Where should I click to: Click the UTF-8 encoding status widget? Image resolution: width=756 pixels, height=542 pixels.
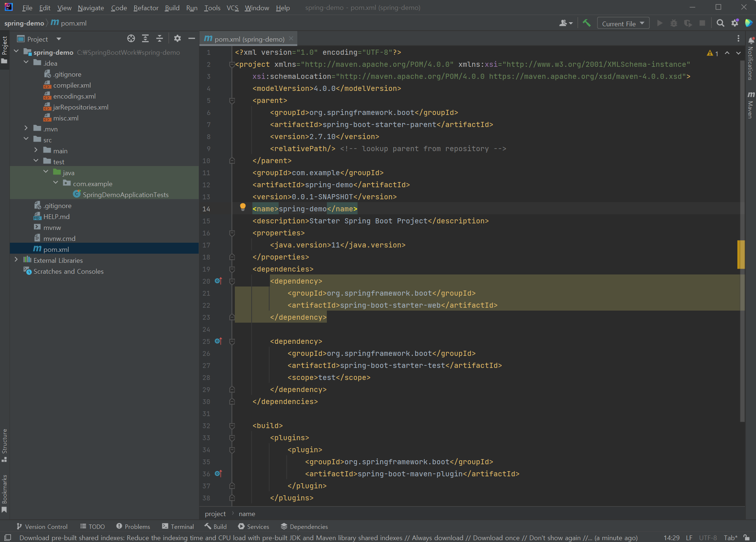708,538
